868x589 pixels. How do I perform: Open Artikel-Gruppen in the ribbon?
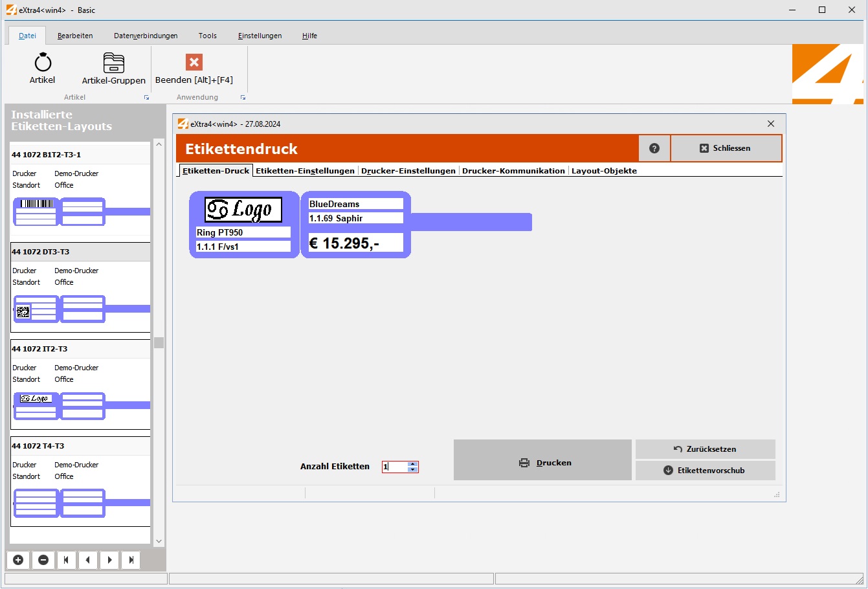point(114,63)
